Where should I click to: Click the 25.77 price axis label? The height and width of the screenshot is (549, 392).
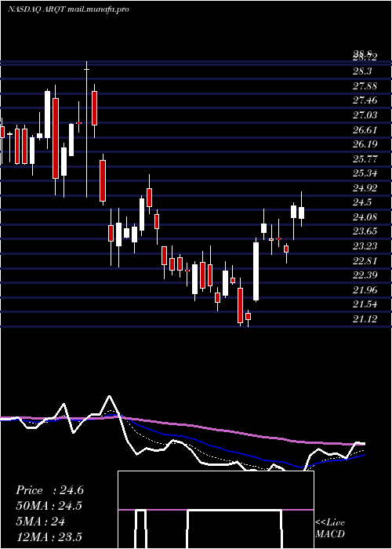(365, 159)
